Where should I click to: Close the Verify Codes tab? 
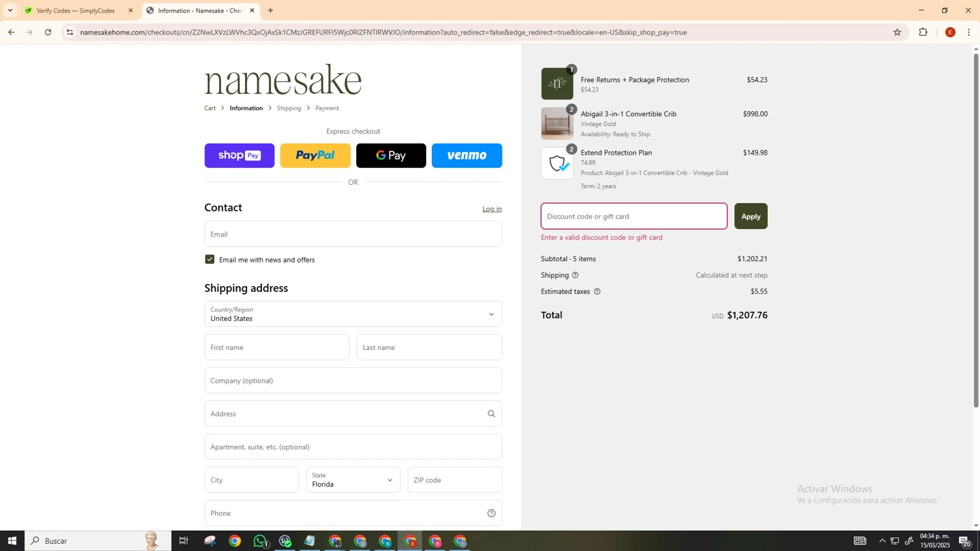(x=131, y=10)
